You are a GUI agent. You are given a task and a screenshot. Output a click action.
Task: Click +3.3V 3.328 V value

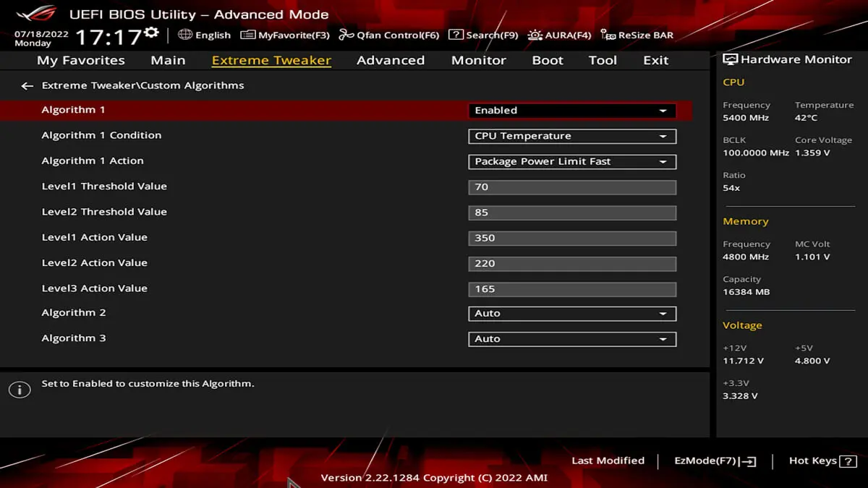pos(740,395)
